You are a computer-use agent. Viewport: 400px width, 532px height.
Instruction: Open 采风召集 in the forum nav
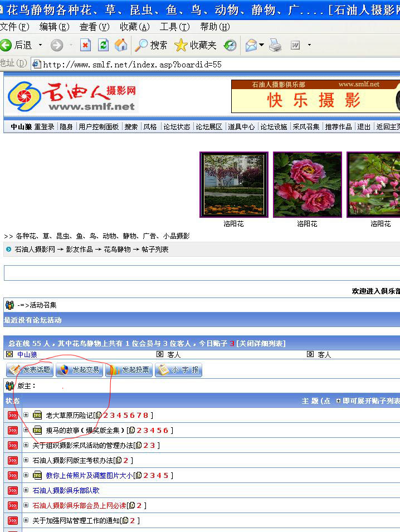tap(306, 127)
